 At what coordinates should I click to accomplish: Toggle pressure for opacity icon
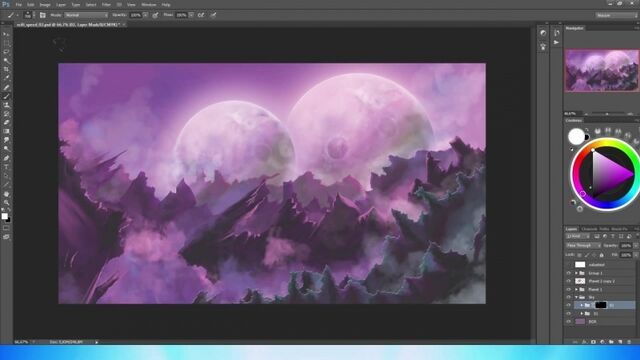pyautogui.click(x=155, y=15)
